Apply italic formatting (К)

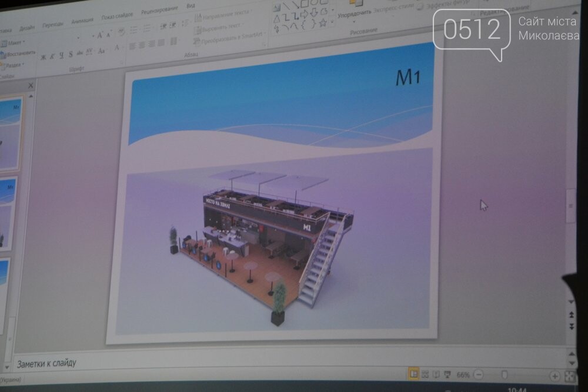pyautogui.click(x=52, y=56)
